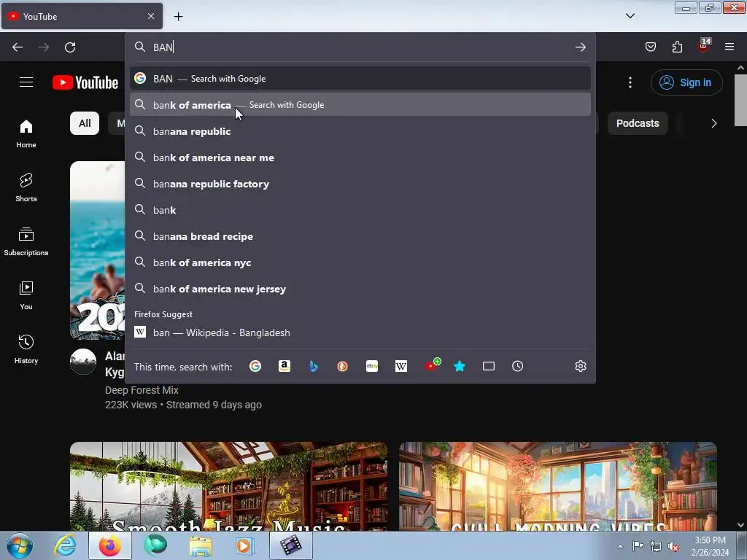The width and height of the screenshot is (747, 560).
Task: Search bookmarks with star icon
Action: [460, 366]
